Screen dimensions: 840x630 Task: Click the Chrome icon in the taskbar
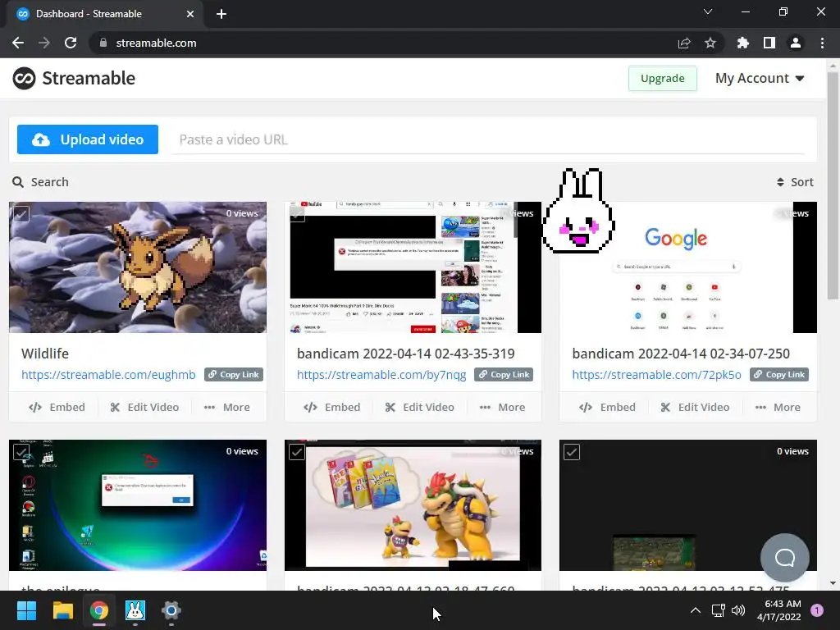click(x=99, y=610)
